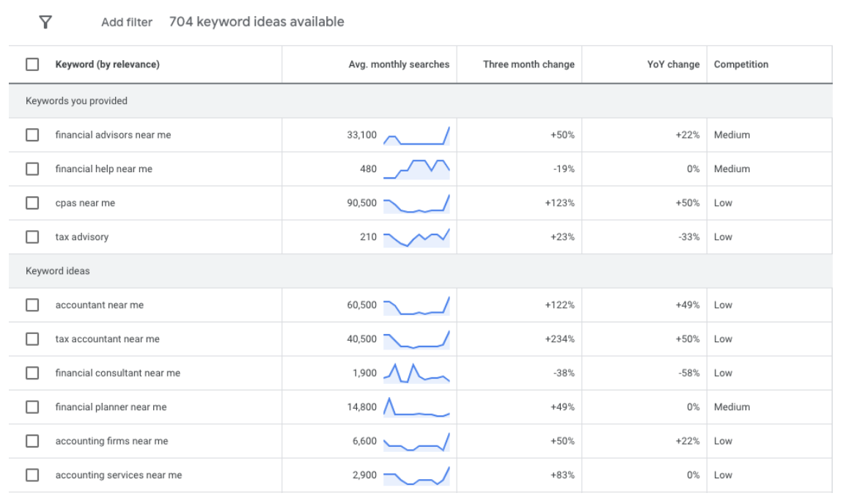The height and width of the screenshot is (504, 843).
Task: Sort table by Competition column
Action: coord(741,64)
